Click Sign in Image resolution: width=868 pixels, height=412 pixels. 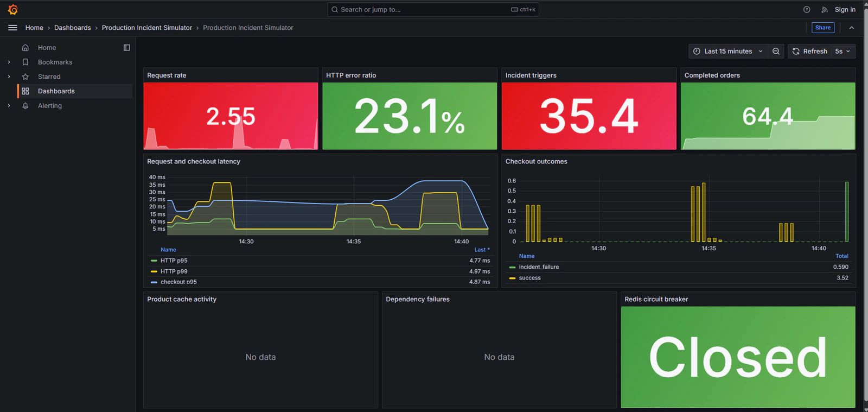point(845,10)
